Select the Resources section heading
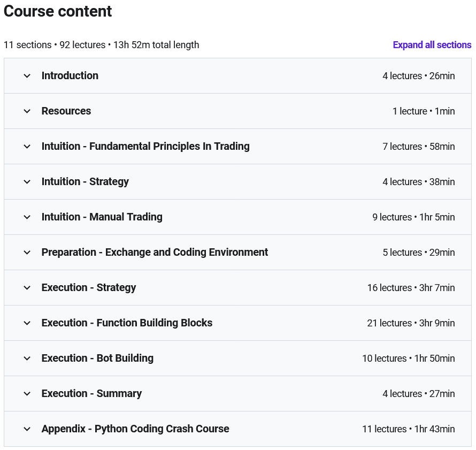The width and height of the screenshot is (476, 450). [x=66, y=111]
